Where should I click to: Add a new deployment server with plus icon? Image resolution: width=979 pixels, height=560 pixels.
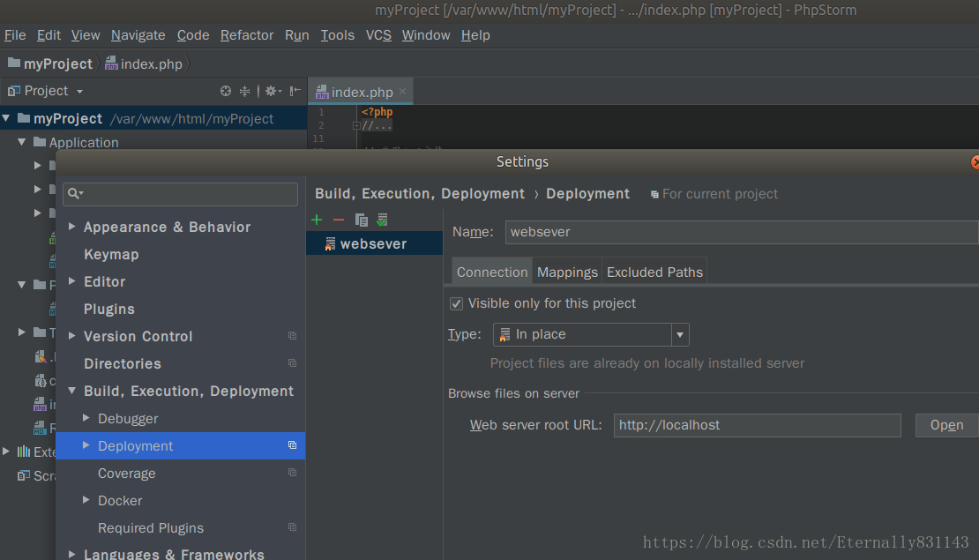click(x=318, y=220)
